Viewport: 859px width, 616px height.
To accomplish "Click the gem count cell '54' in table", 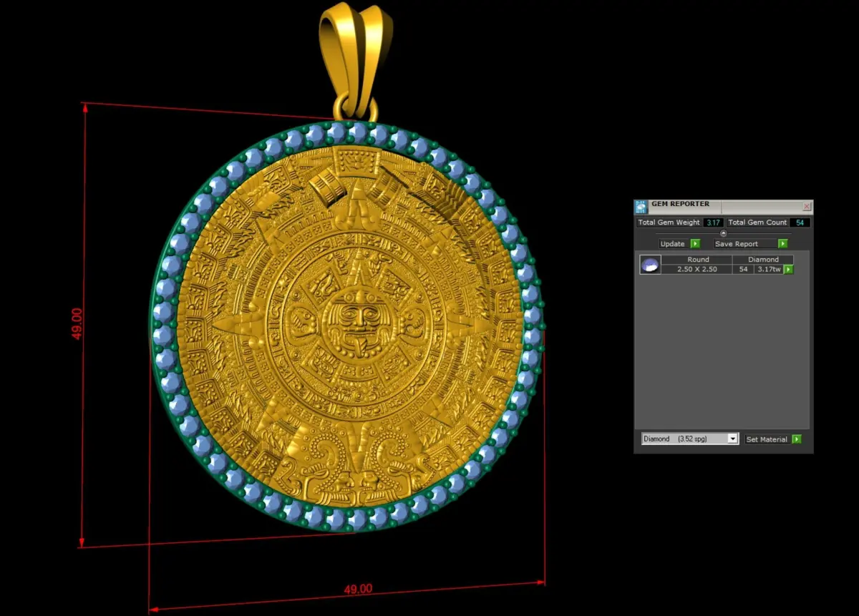I will 743,270.
